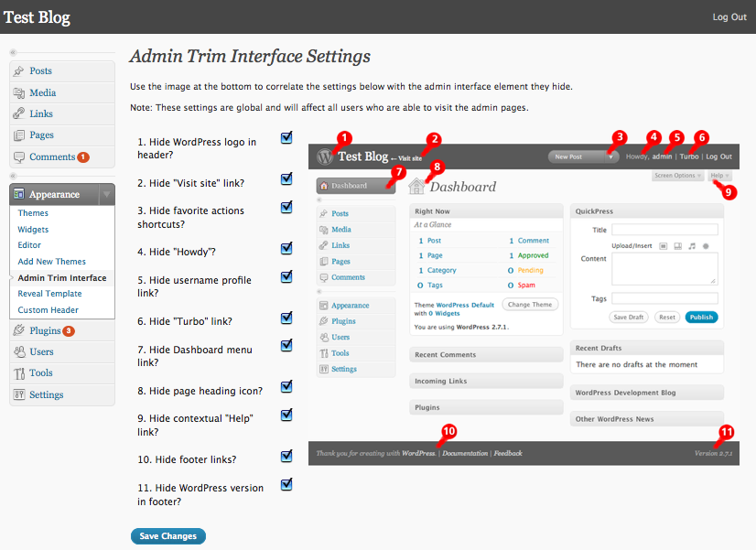The image size is (756, 550).
Task: Toggle 'Hide WordPress logo in header' checkbox
Action: tap(286, 138)
